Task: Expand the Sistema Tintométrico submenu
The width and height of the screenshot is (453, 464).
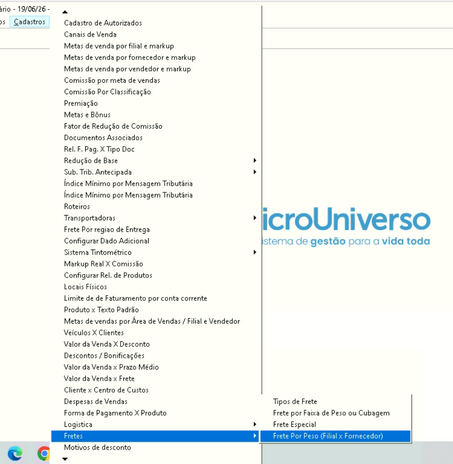Action: (155, 252)
